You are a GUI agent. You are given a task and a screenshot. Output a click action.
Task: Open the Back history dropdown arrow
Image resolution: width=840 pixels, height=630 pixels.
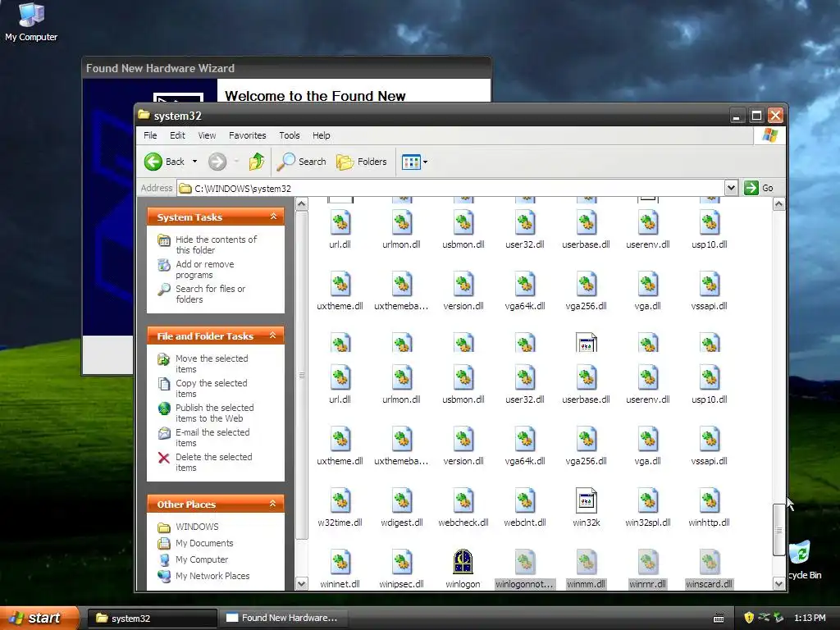pyautogui.click(x=194, y=162)
